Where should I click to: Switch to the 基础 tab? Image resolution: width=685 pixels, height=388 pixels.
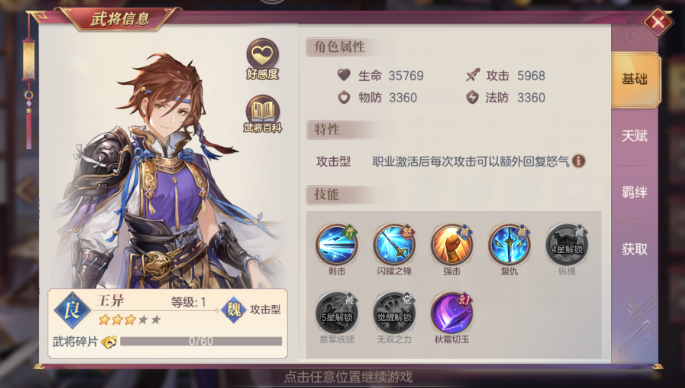pos(635,80)
